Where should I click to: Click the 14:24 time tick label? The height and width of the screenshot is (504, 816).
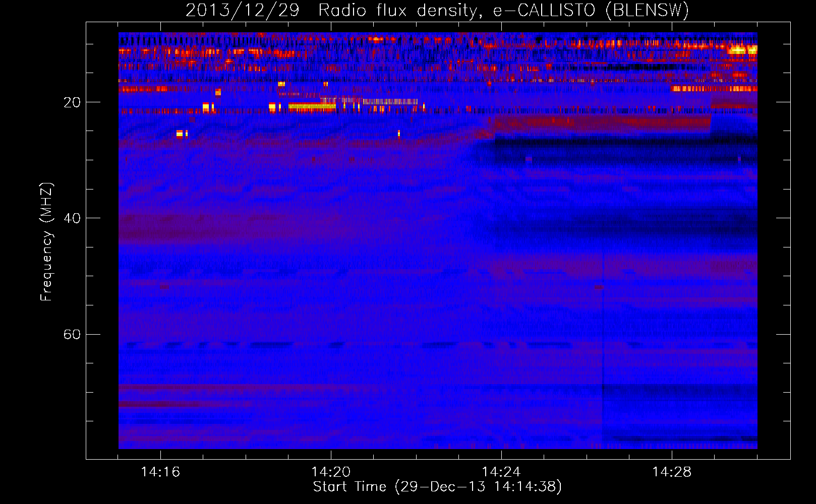click(501, 472)
